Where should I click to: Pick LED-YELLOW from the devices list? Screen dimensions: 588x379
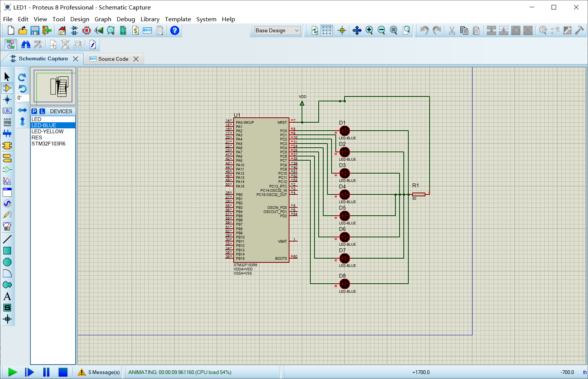click(47, 131)
